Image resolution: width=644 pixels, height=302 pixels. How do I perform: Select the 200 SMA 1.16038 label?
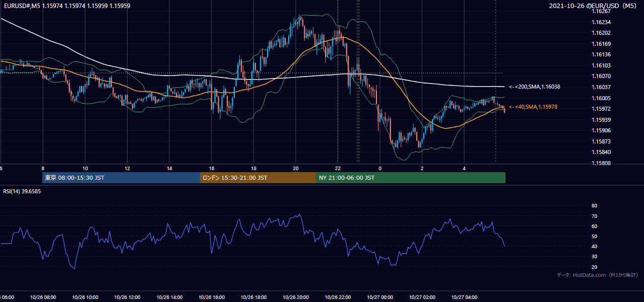[534, 87]
